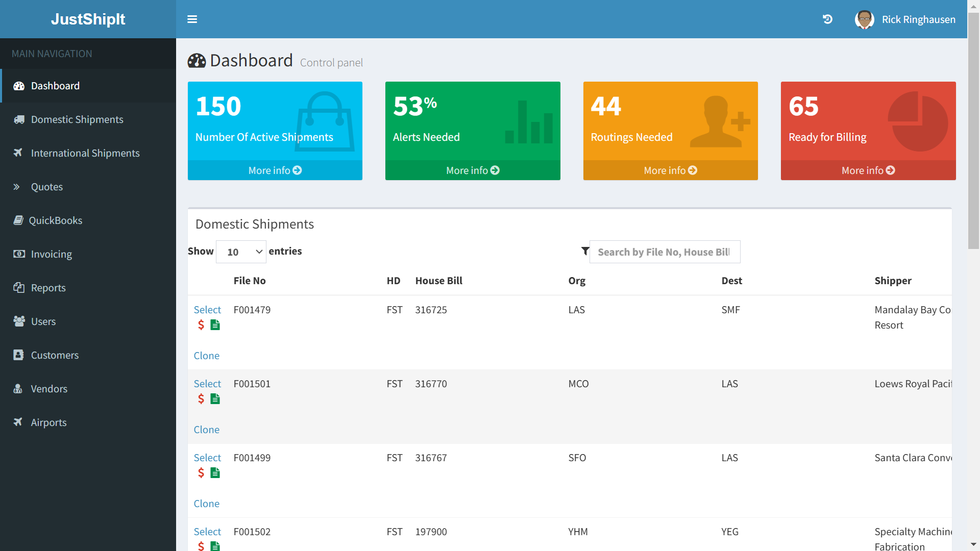Viewport: 980px width, 551px height.
Task: Open Quotes in sidebar
Action: [88, 187]
